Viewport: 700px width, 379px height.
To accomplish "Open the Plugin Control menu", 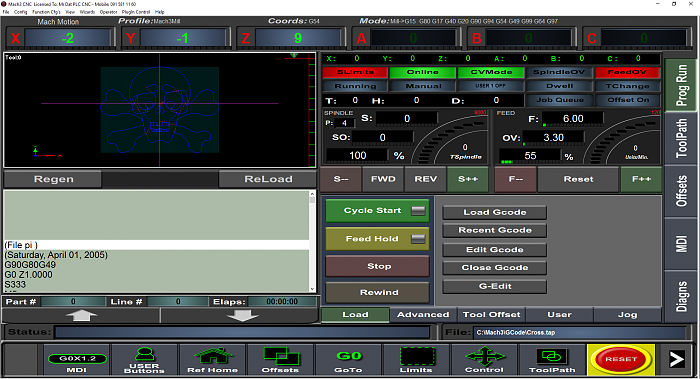I will click(136, 12).
